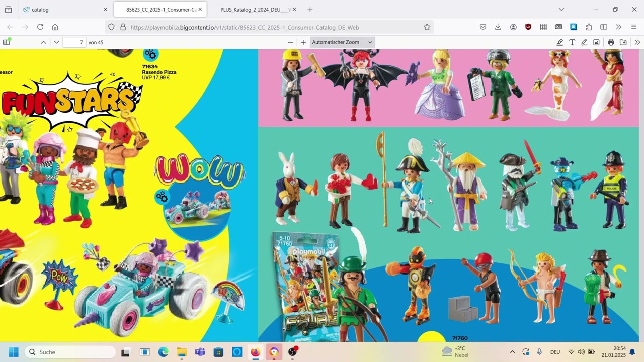Switch to the 85623_CC_2025-1_Consumer-Catalog tab
644x362 pixels.
[x=160, y=10]
